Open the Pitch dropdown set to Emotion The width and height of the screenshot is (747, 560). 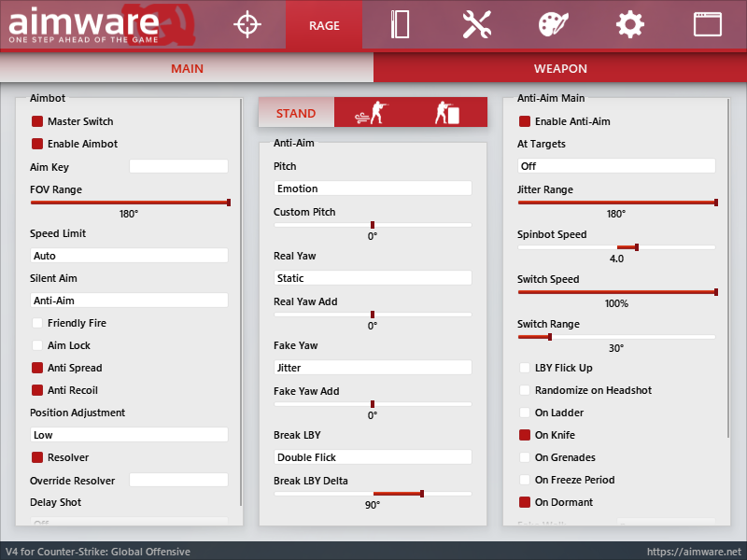(x=373, y=189)
